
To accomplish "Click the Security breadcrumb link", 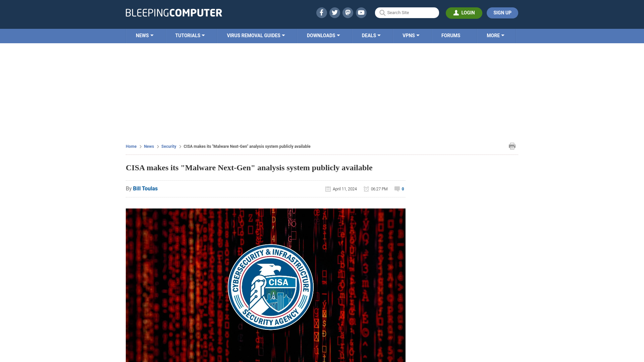I will pos(168,146).
